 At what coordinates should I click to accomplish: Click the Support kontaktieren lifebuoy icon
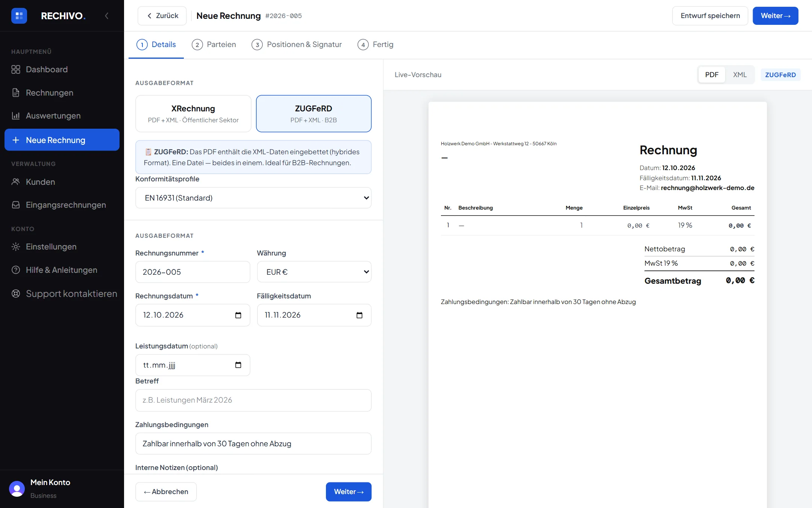[16, 294]
